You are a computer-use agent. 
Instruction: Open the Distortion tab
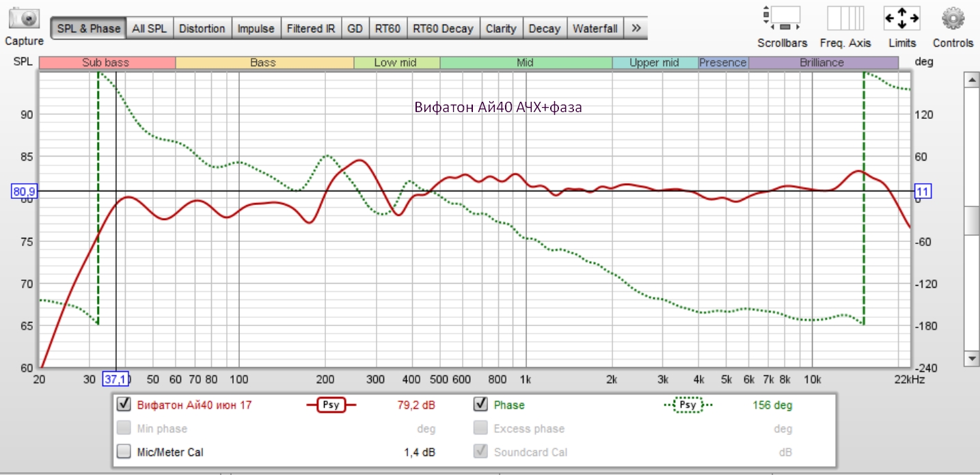pos(202,28)
